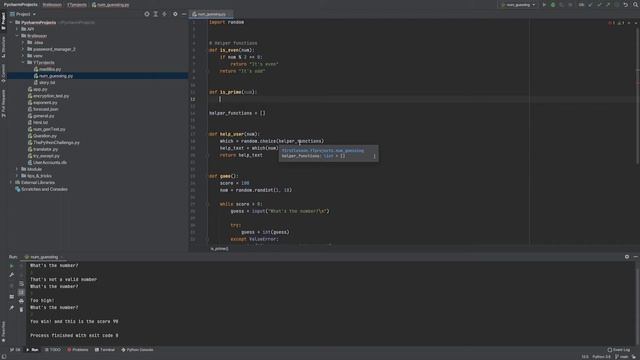Click tool windows quick-access icon at bottom-left corner

[3, 356]
